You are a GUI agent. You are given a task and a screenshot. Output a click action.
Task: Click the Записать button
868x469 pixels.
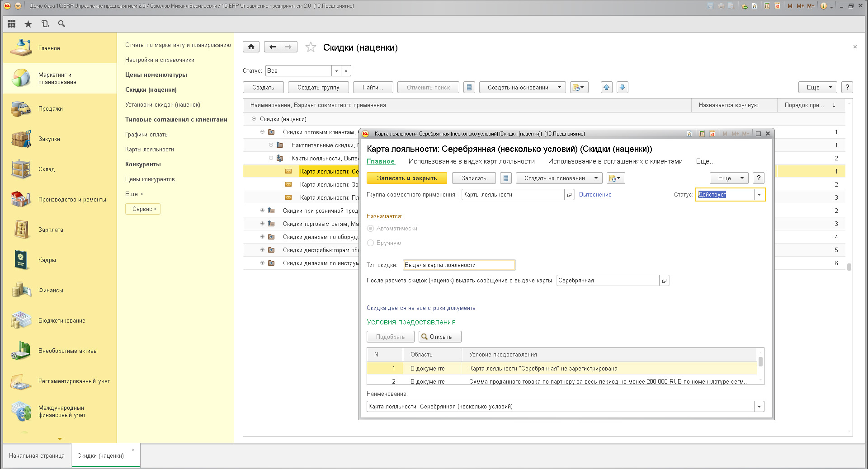pos(474,178)
